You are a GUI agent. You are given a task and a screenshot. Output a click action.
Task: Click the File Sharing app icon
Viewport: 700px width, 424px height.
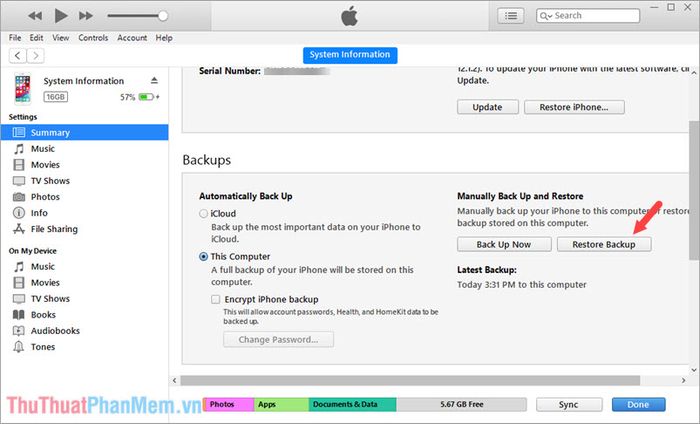[19, 229]
